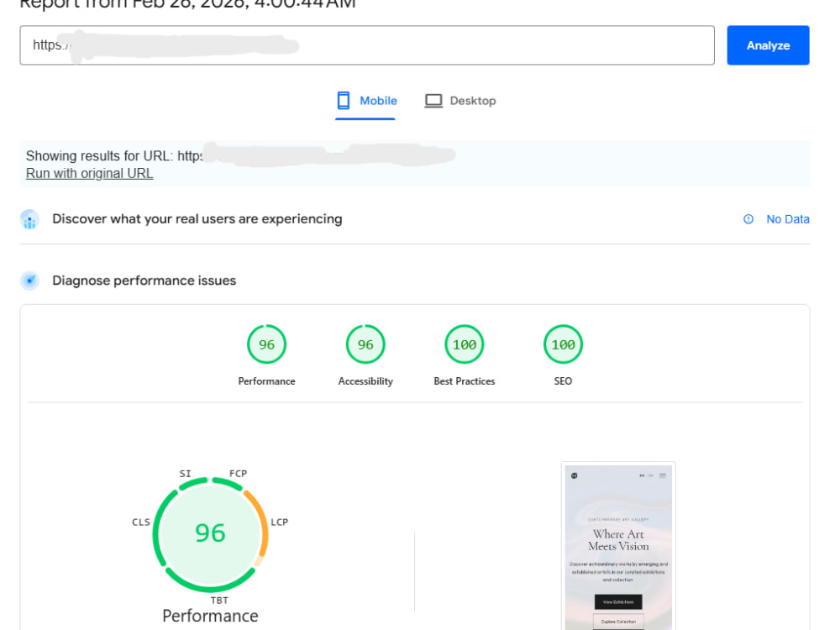Focus the URL input field
This screenshot has height=630, width=840.
pos(367,45)
